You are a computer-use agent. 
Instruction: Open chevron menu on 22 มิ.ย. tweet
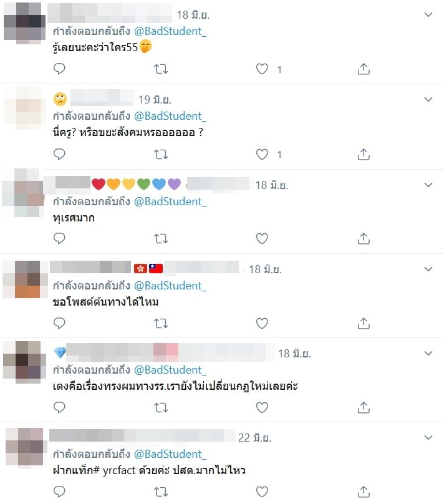click(428, 437)
